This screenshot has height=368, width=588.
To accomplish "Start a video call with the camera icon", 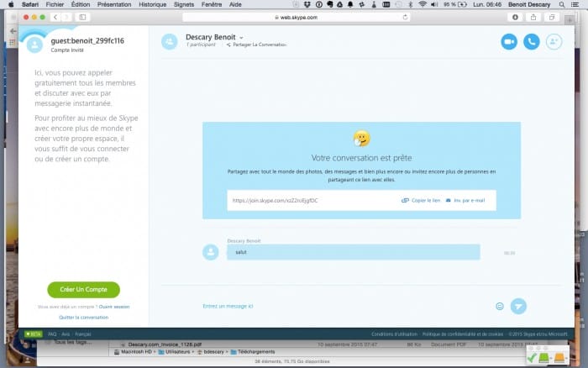I will click(x=509, y=42).
